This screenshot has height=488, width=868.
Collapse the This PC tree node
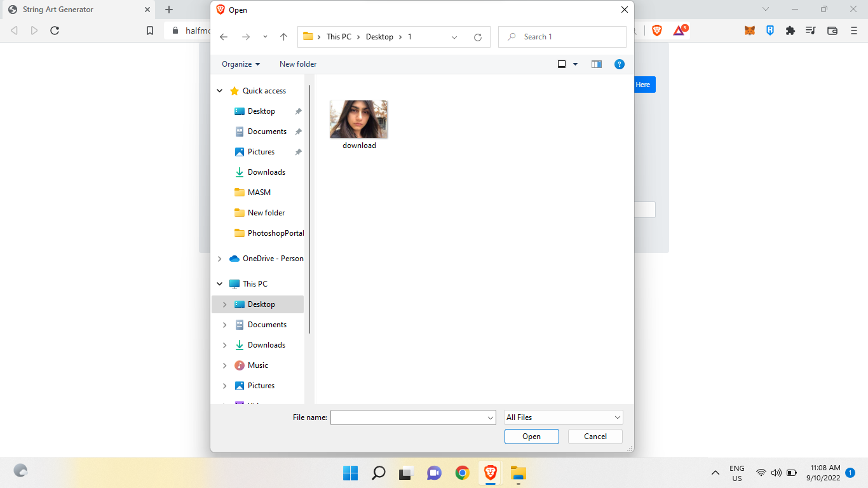click(220, 283)
